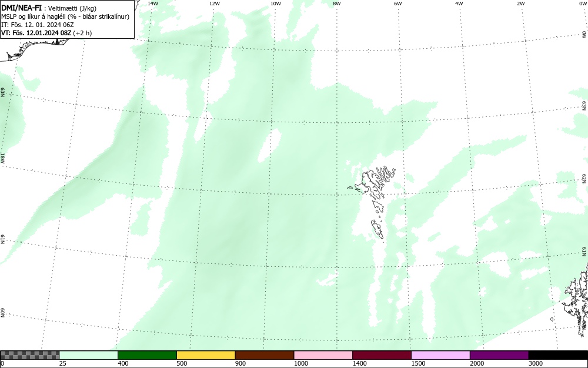The height and width of the screenshot is (368, 588).
Task: Choose the purple 2000–3000 legend swatch
Action: (499, 355)
